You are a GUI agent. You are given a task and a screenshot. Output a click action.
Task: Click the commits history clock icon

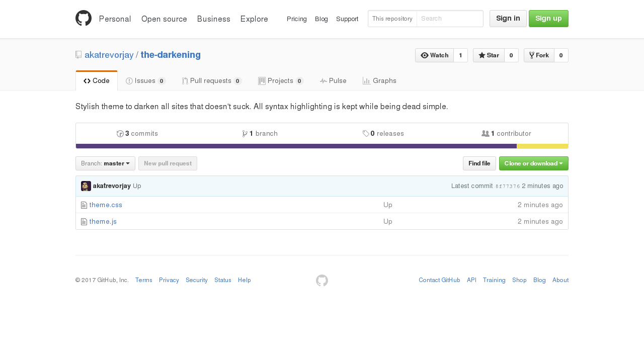point(120,134)
